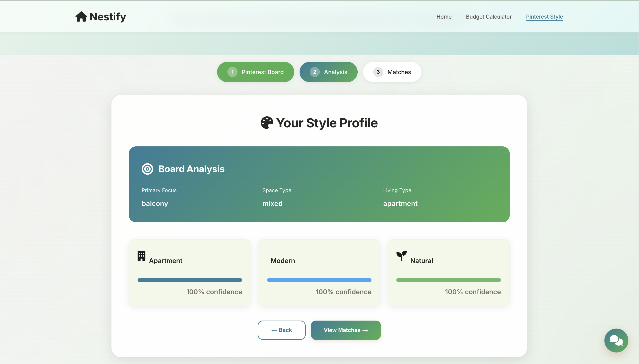Click the Apartment confidence progress bar
Screen dimensions: 639x364
click(x=190, y=280)
